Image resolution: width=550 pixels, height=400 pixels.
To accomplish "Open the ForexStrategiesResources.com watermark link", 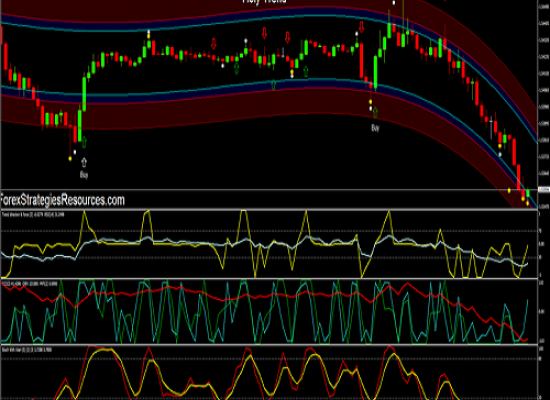I will 62,200.
